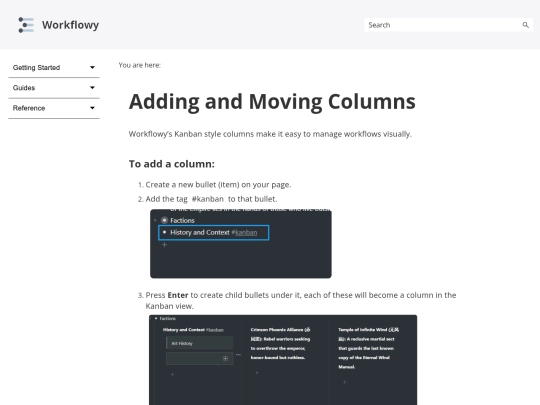Image resolution: width=540 pixels, height=405 pixels.
Task: Open the Getting Started dropdown arrow
Action: pos(92,68)
